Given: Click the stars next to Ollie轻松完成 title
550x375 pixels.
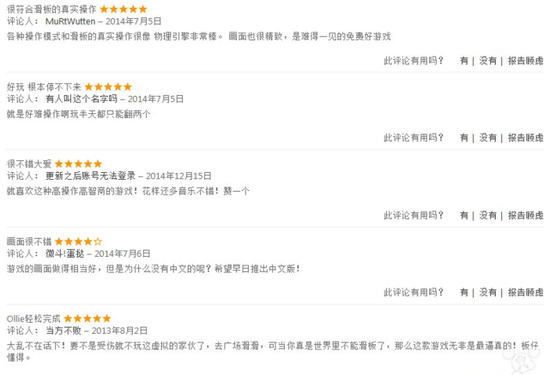Looking at the screenshot, I should [87, 319].
